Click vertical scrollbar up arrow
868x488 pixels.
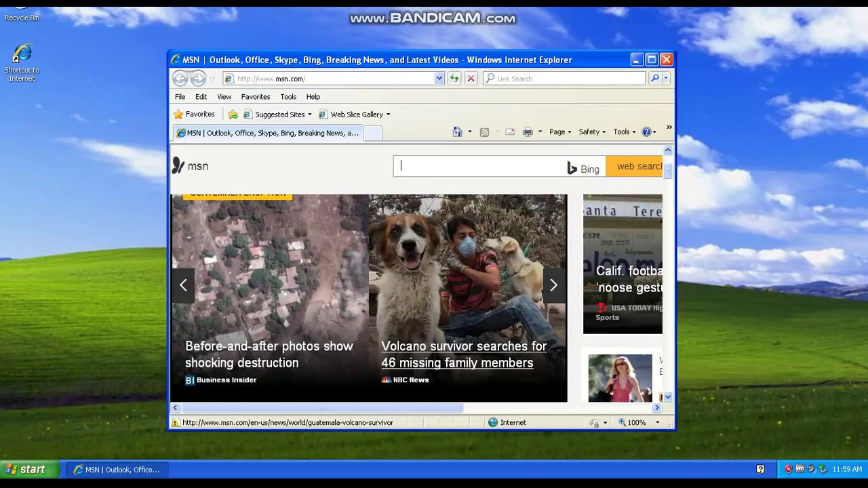(668, 150)
